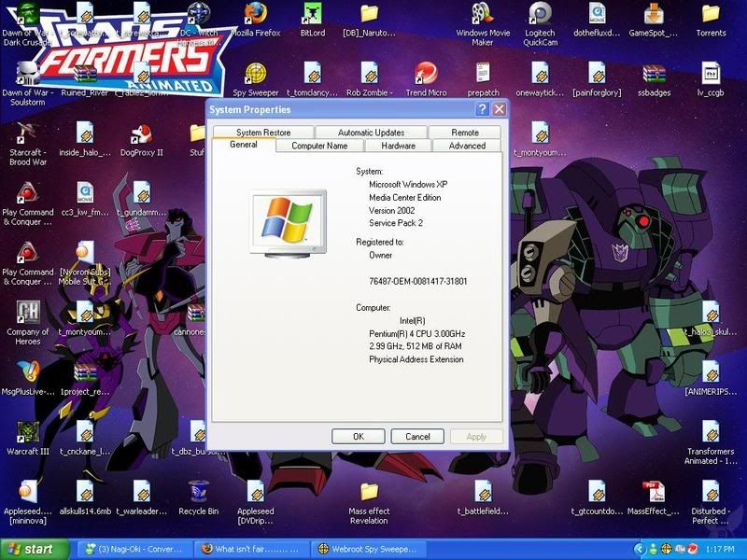Switch to the 'What isn't fair' Firefox window

pos(252,549)
